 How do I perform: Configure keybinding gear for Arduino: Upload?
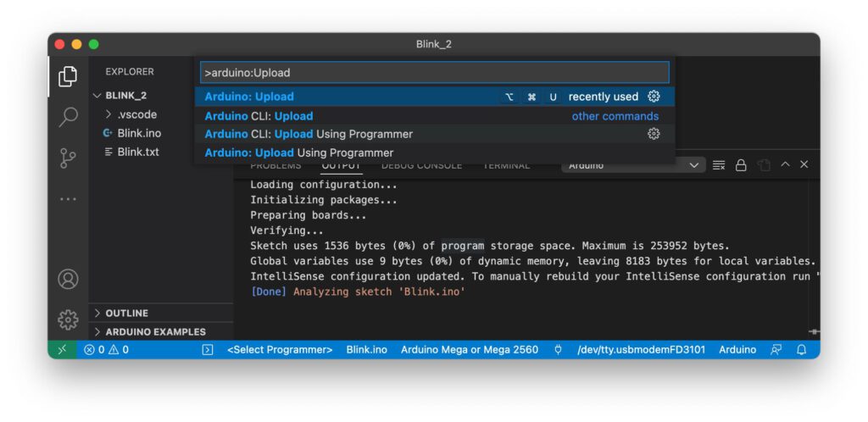point(654,97)
